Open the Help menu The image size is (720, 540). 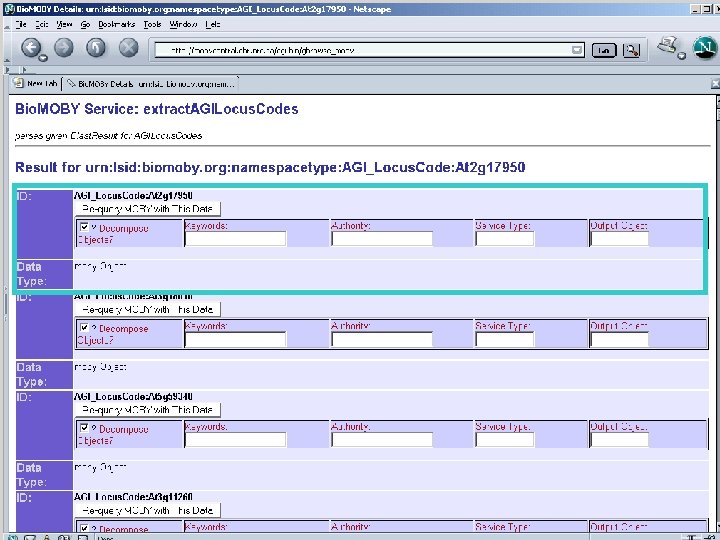coord(213,24)
